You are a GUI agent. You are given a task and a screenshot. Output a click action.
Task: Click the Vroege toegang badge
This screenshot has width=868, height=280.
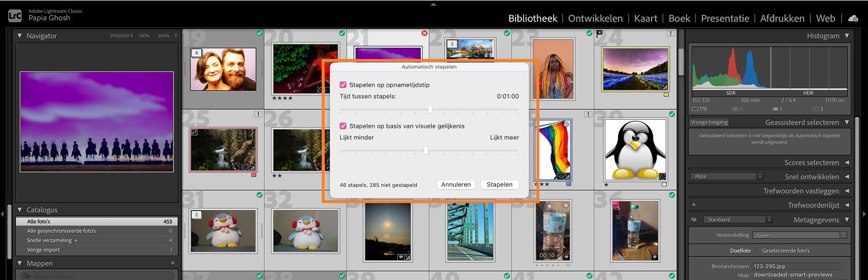click(x=709, y=122)
